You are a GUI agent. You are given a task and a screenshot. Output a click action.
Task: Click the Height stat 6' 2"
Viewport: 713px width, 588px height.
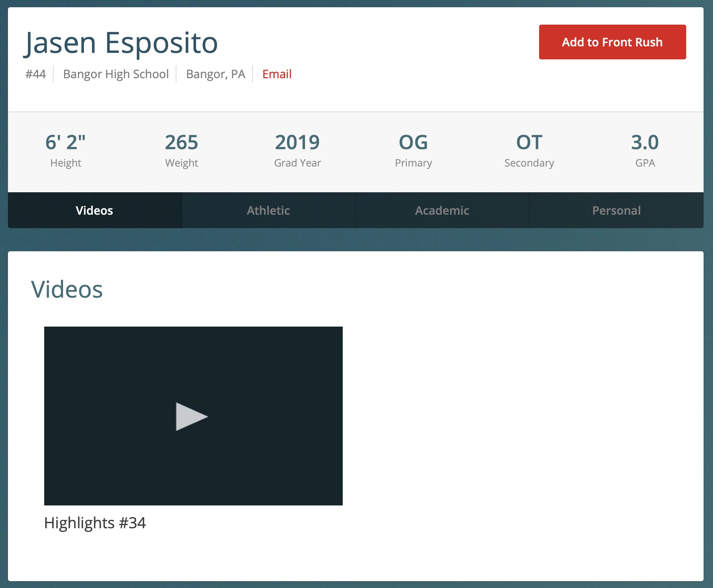66,141
